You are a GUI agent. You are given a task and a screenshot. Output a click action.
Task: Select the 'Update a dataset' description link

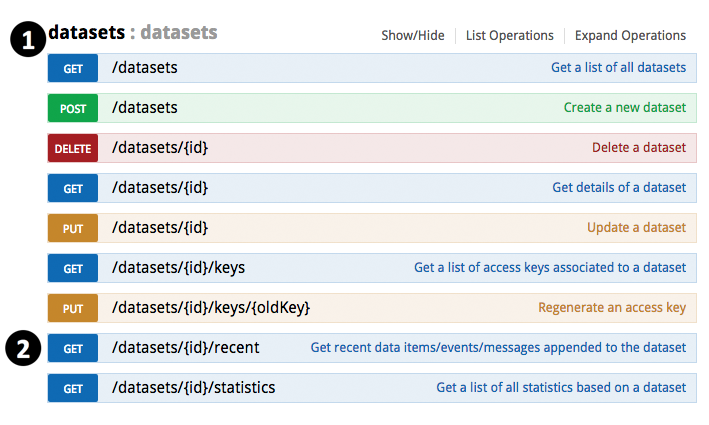636,228
